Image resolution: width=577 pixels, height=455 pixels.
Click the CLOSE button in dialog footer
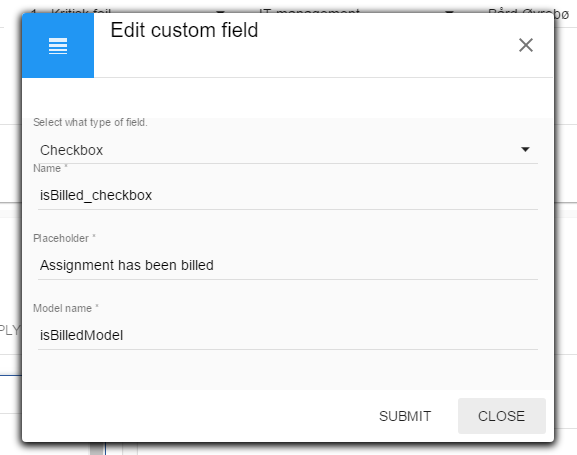[x=502, y=416]
